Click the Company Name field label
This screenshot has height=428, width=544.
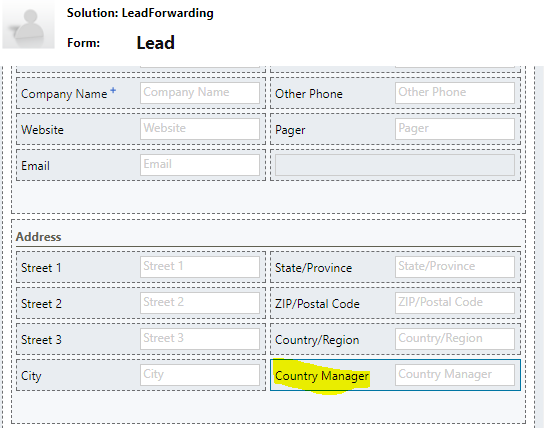pos(64,94)
